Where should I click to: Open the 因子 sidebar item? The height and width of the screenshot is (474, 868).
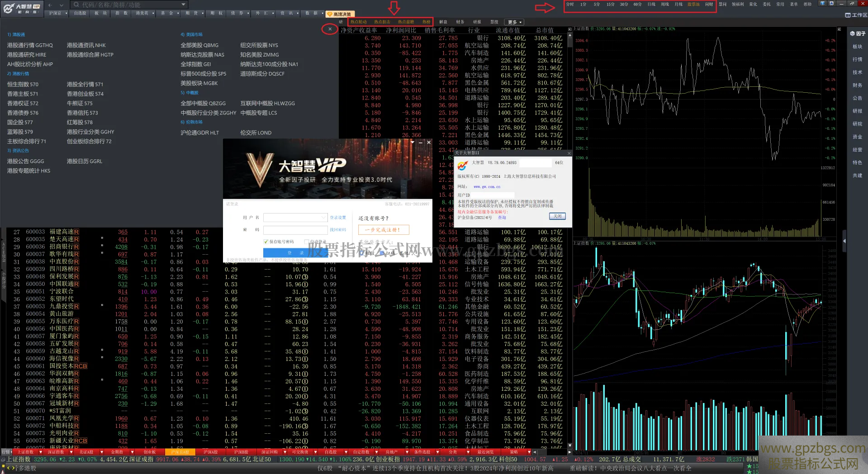pos(858,33)
